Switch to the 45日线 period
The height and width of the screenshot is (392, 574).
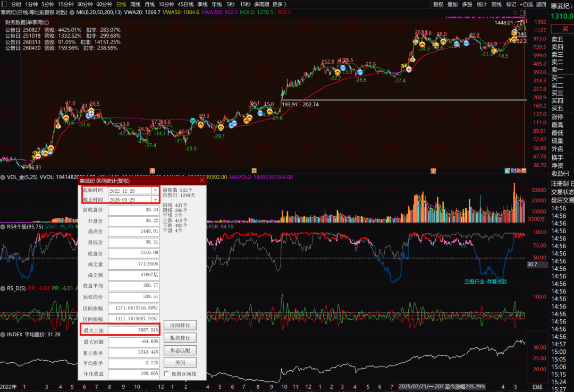(185, 4)
